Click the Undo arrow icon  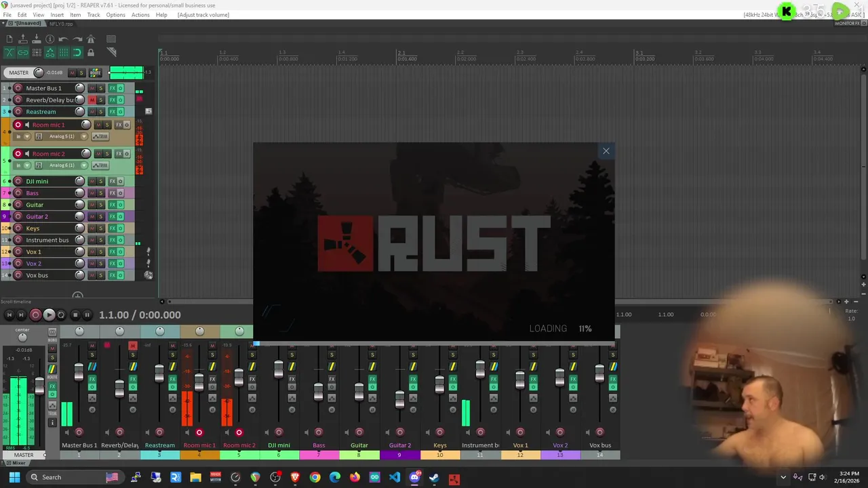point(63,39)
